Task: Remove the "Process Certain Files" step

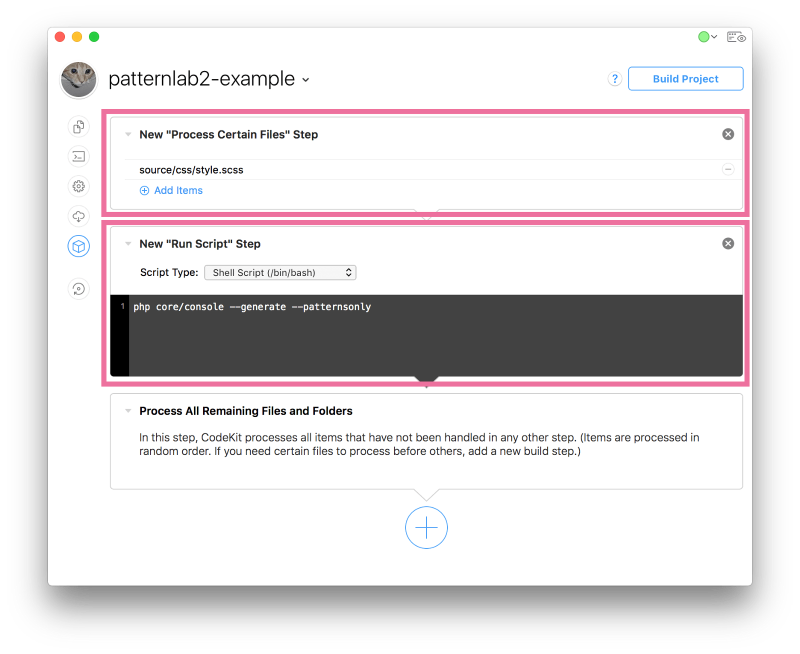Action: [x=728, y=134]
